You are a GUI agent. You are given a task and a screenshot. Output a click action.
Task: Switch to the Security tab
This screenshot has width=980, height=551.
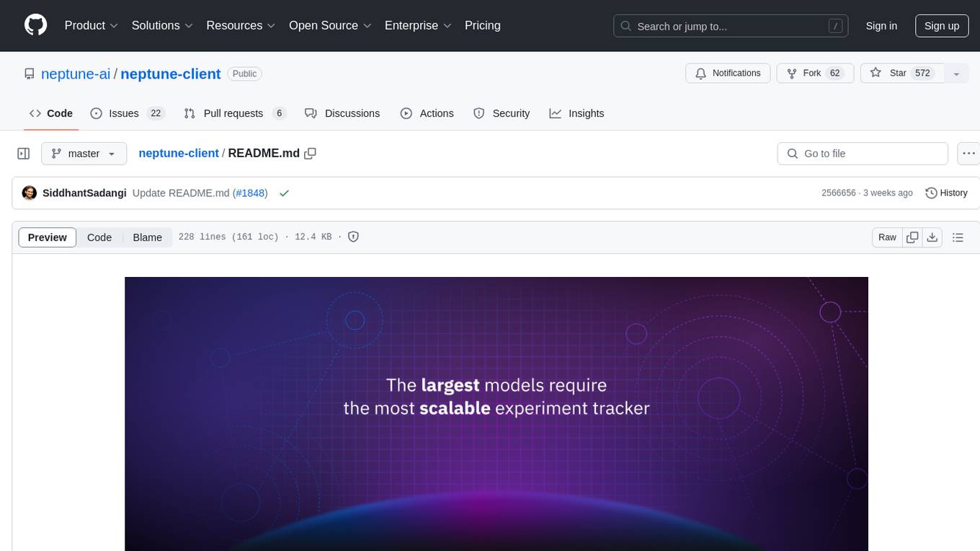pos(502,113)
